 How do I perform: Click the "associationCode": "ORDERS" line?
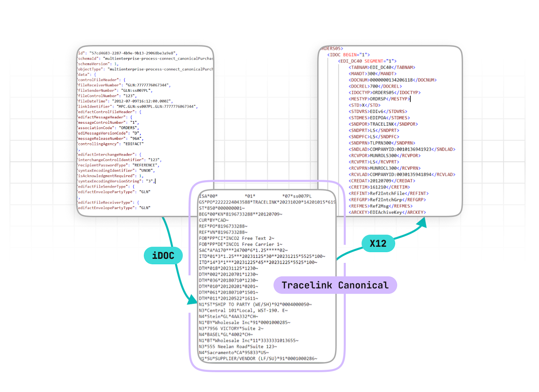[108, 128]
